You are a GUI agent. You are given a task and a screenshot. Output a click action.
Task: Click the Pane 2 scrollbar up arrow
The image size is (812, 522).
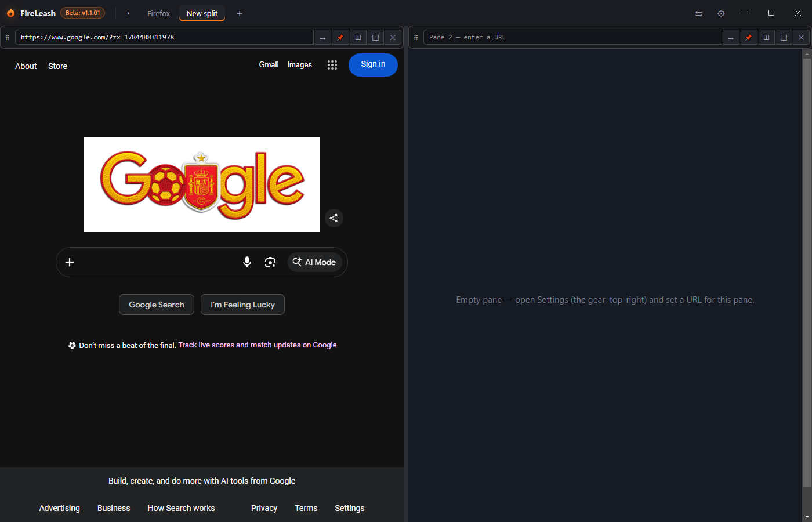pos(807,53)
